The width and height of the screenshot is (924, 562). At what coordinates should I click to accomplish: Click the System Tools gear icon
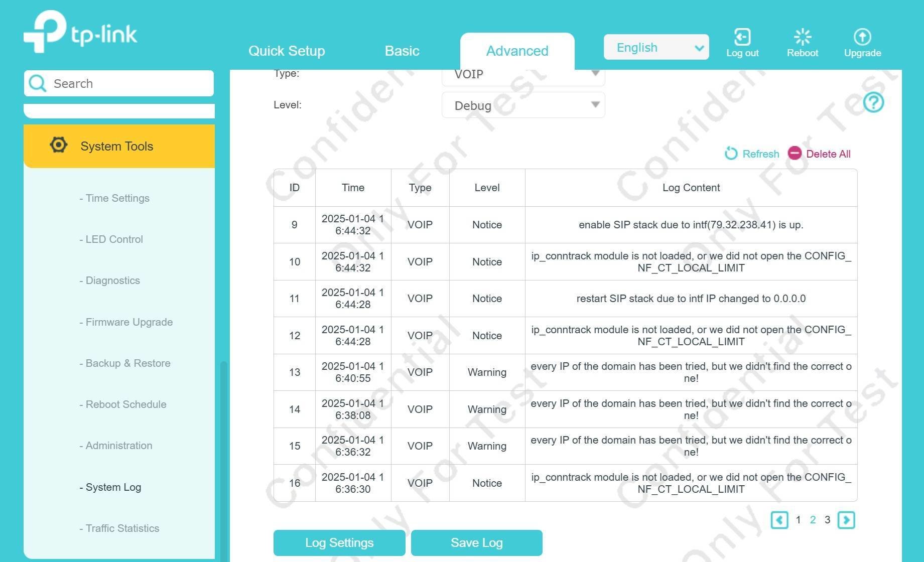click(x=59, y=145)
